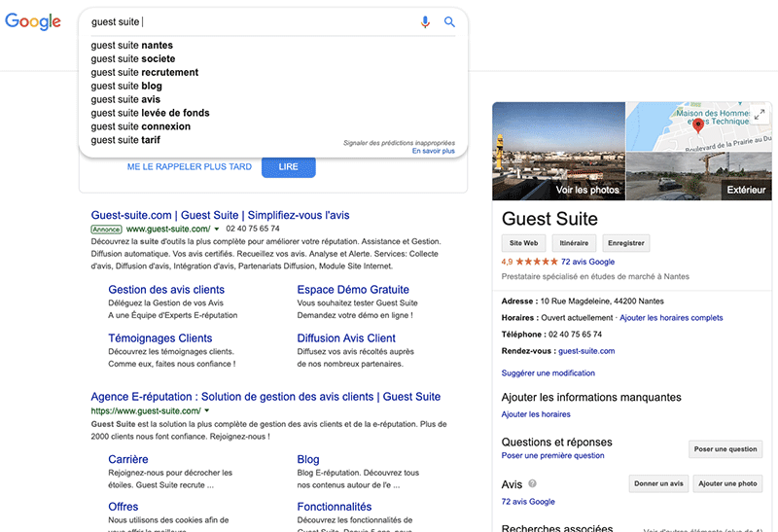Select suggestion guest suite levée de fonds
Image resolution: width=778 pixels, height=532 pixels.
click(x=150, y=113)
